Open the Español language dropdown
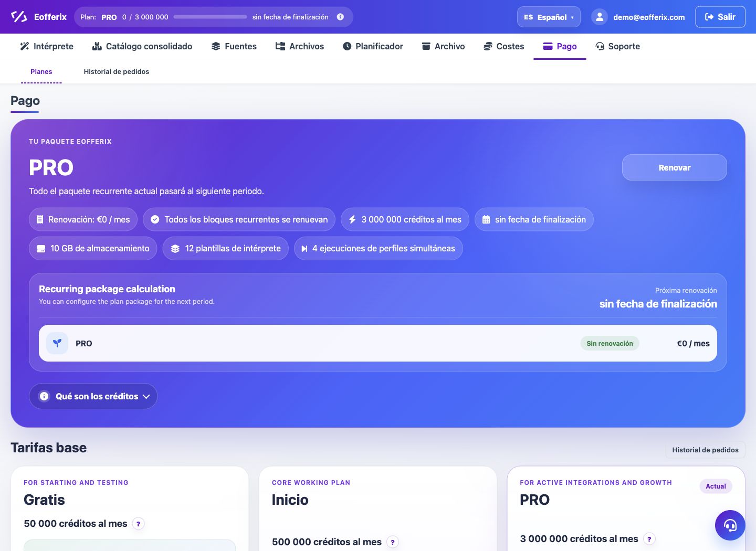This screenshot has height=551, width=756. click(549, 17)
